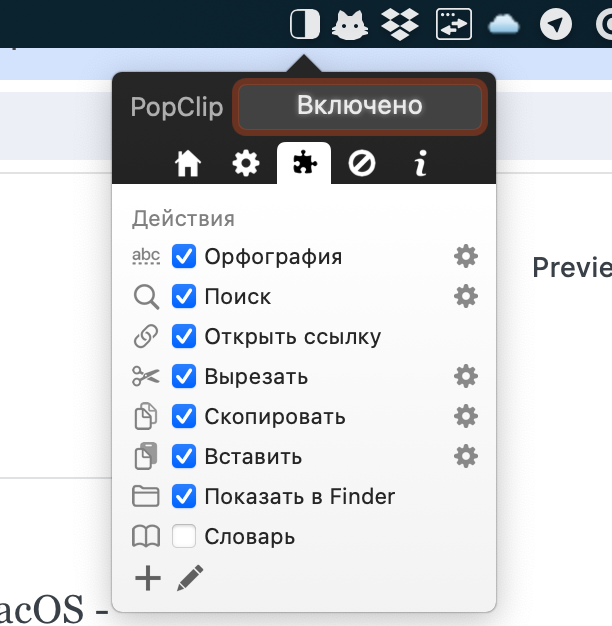The height and width of the screenshot is (626, 612).
Task: Open options gear for Вставить
Action: point(466,456)
